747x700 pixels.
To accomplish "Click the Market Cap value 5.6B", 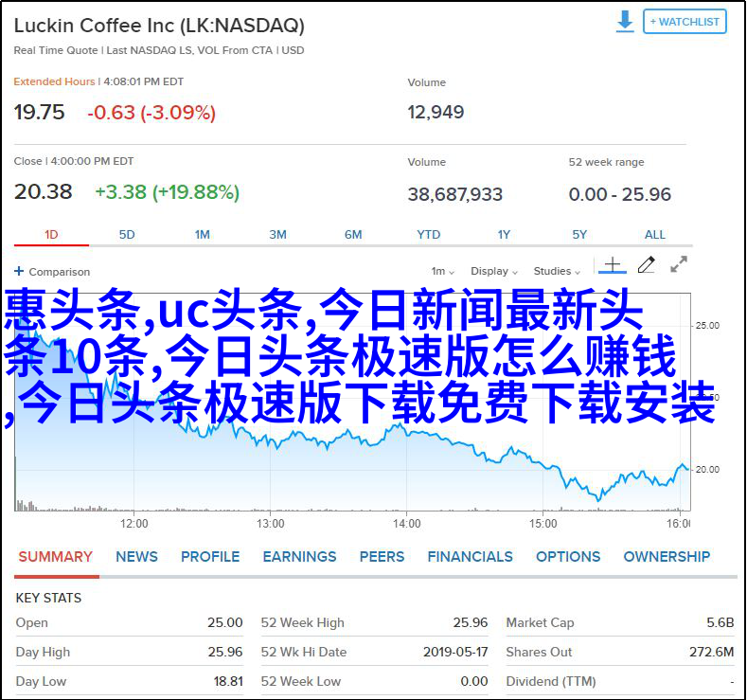I will [720, 622].
